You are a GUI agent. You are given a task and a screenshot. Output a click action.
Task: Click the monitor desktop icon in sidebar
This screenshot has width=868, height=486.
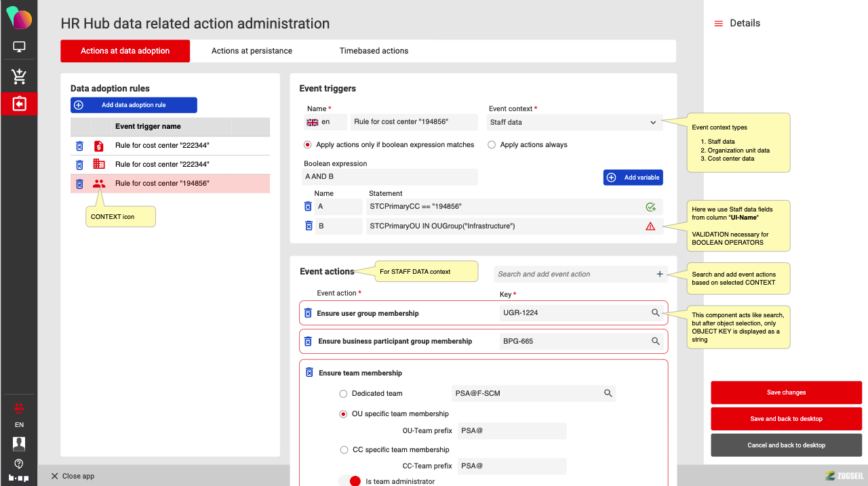(x=19, y=47)
